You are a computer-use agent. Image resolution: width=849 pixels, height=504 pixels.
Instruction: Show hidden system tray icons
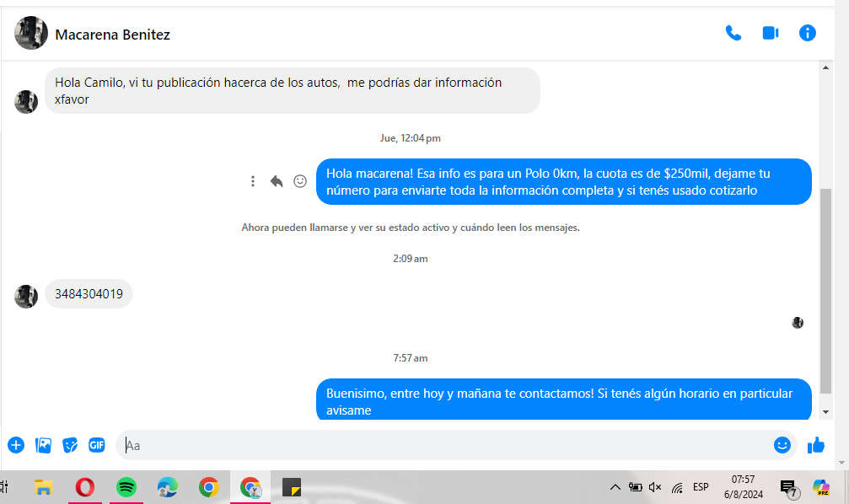tap(615, 487)
